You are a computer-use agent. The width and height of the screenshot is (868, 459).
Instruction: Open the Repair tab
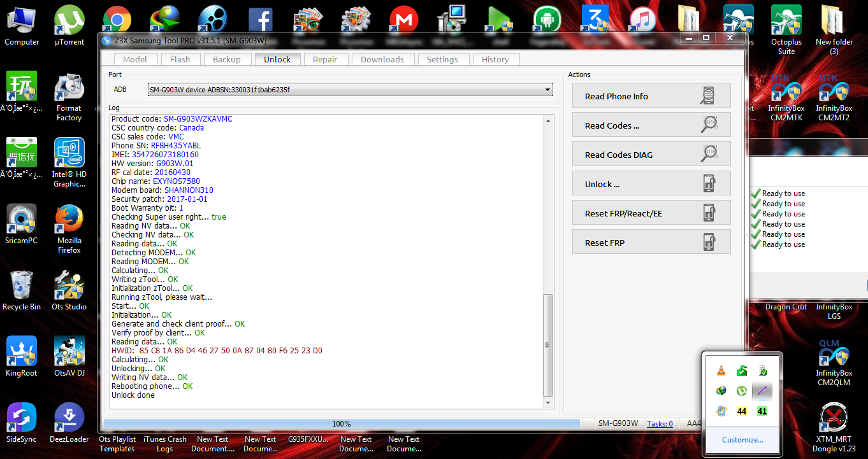coord(325,59)
